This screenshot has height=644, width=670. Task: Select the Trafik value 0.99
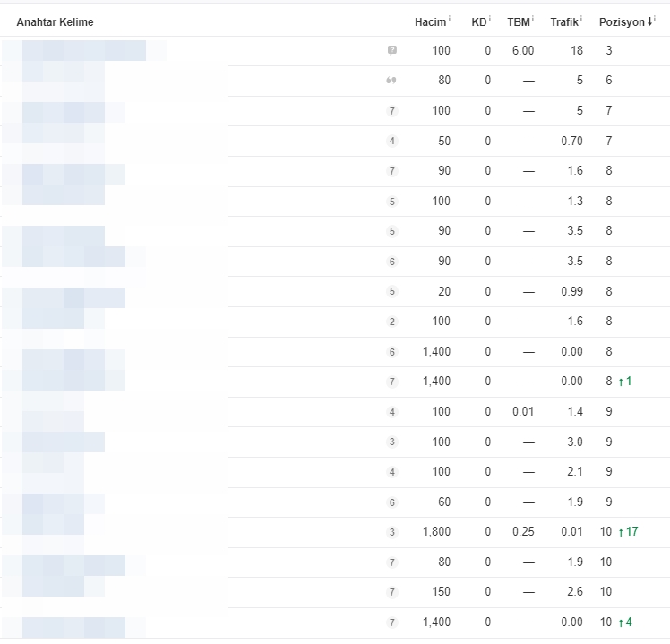point(571,291)
